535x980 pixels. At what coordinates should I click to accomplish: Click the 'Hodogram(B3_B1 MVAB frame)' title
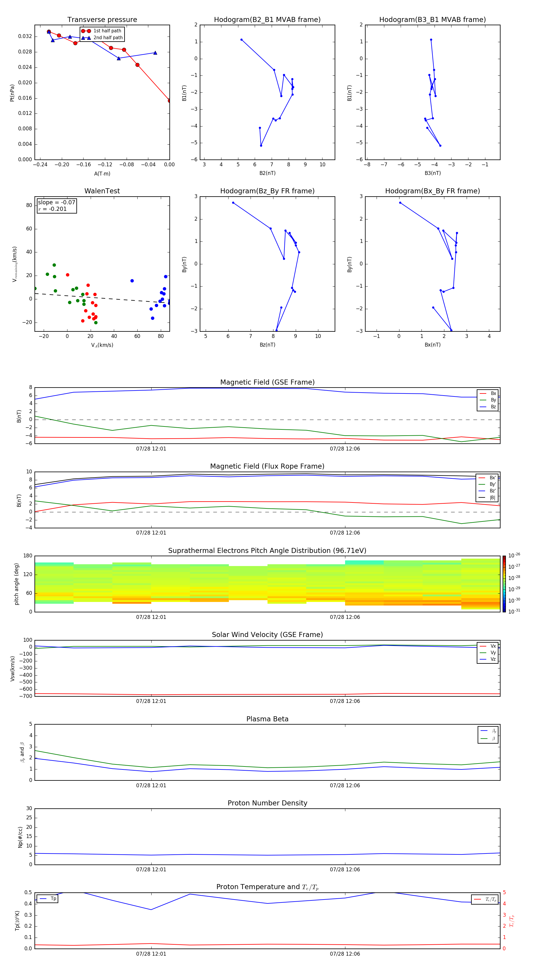coord(432,20)
